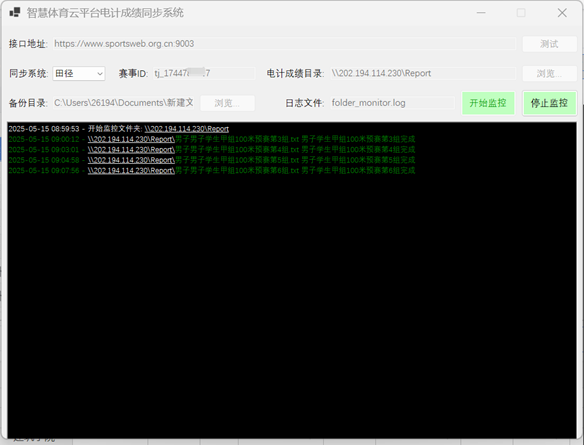584x445 pixels.
Task: Open the Report path link in first log line
Action: (x=187, y=129)
